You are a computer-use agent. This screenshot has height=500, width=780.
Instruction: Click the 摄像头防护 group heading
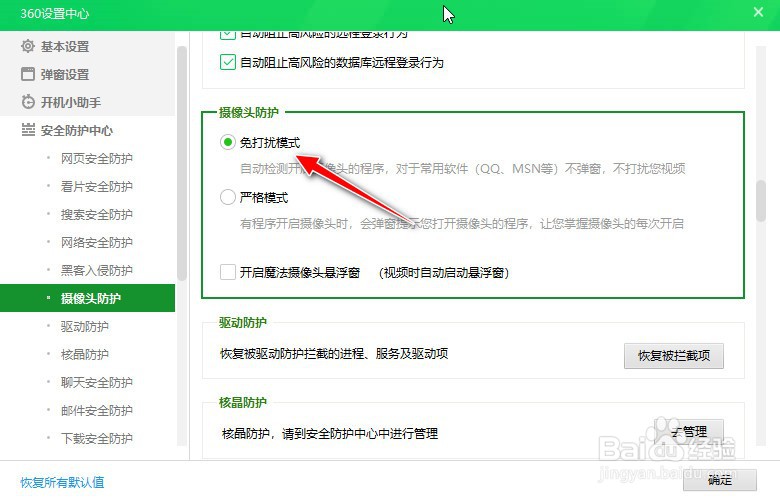(249, 112)
